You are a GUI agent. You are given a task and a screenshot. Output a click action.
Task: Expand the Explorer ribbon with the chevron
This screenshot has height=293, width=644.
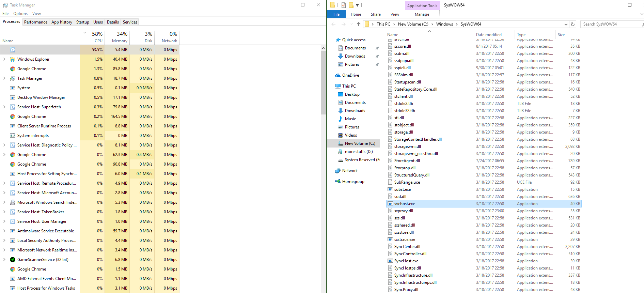click(642, 14)
